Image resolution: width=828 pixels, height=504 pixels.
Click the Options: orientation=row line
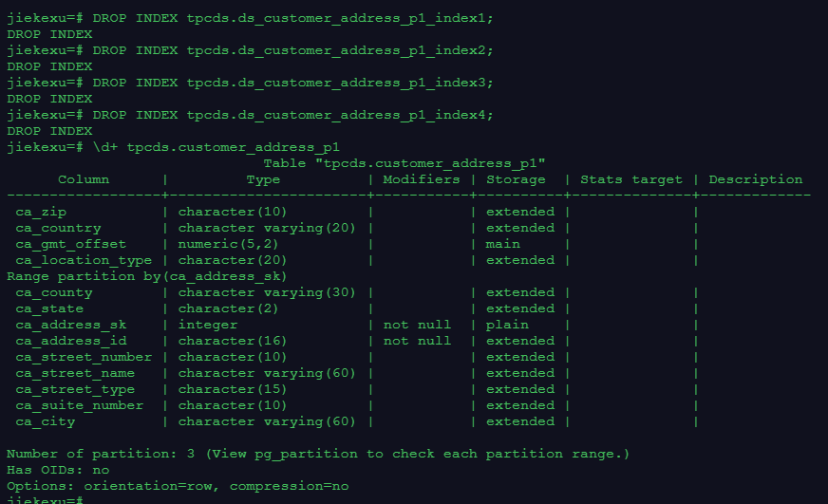coord(178,486)
